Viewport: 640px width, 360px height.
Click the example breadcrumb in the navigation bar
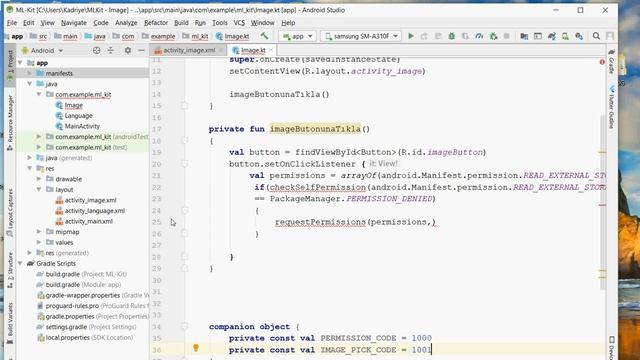158,36
